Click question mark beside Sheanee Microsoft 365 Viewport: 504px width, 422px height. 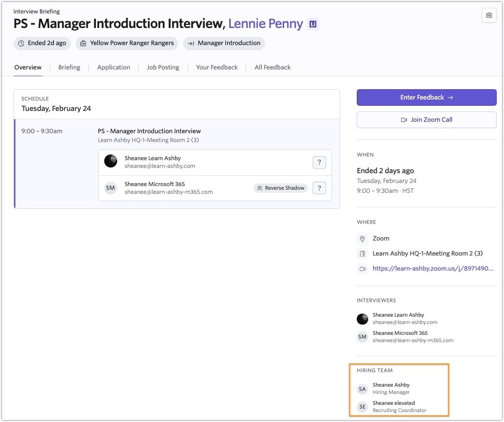point(319,188)
